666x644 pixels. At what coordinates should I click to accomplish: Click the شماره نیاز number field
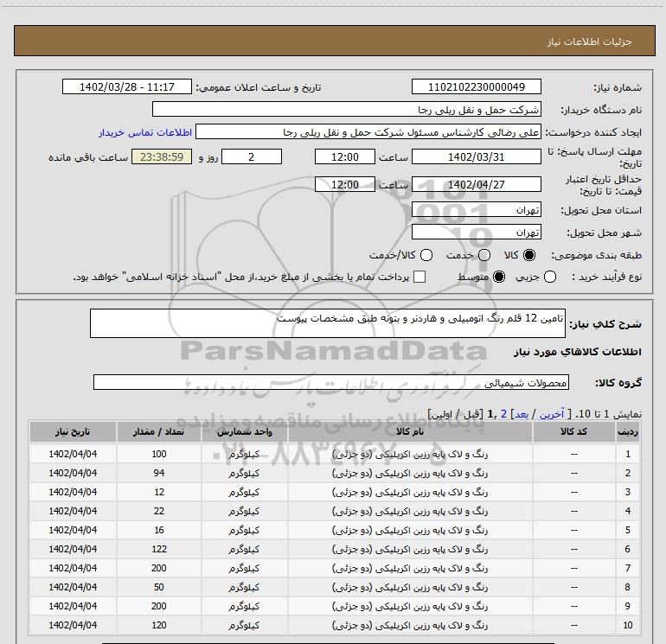click(476, 86)
